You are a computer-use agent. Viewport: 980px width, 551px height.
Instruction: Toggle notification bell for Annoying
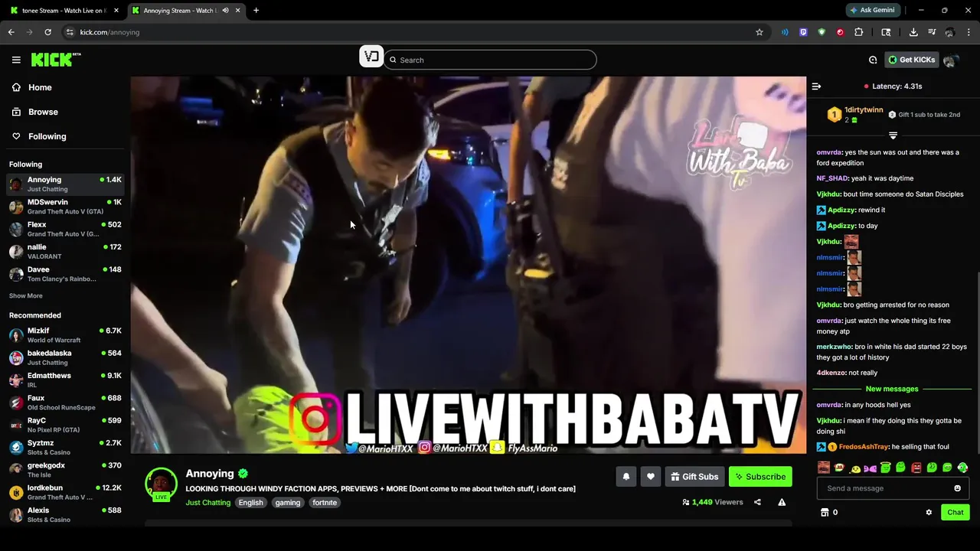626,477
